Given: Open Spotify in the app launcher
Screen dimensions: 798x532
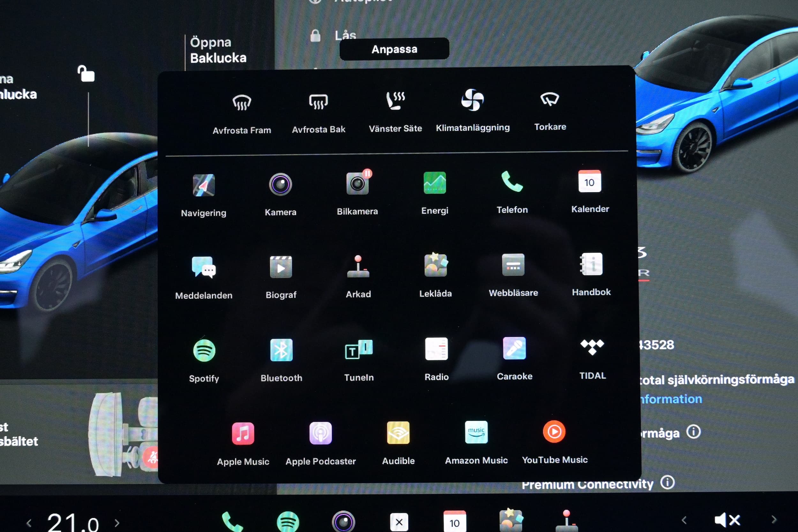Looking at the screenshot, I should tap(204, 350).
